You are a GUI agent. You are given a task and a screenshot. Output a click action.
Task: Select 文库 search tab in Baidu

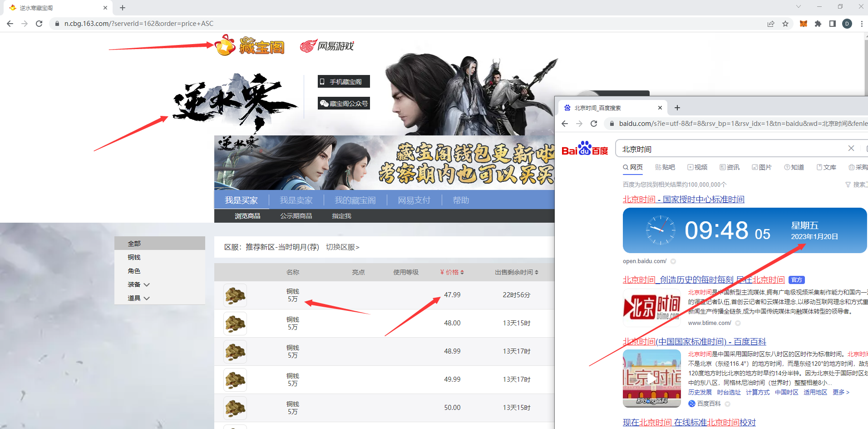[x=826, y=167]
